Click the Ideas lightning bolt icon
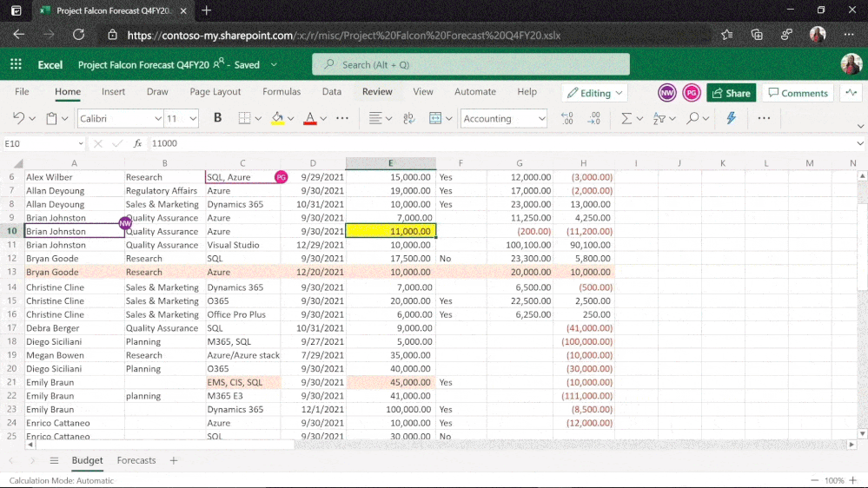The image size is (868, 488). tap(732, 117)
